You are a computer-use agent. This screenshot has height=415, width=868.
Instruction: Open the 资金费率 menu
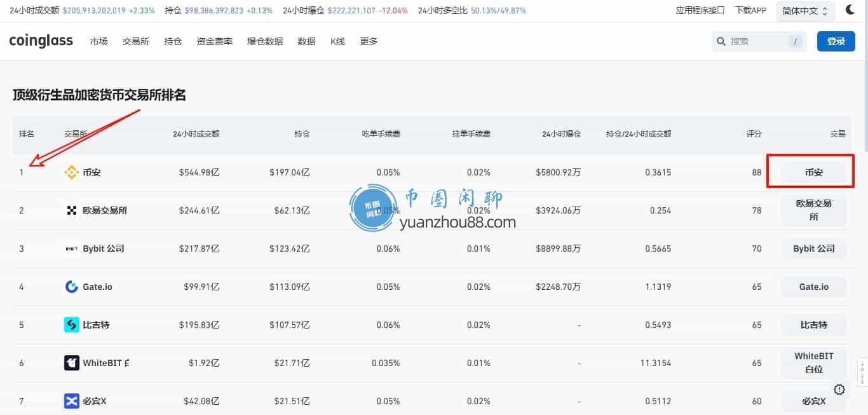click(214, 41)
